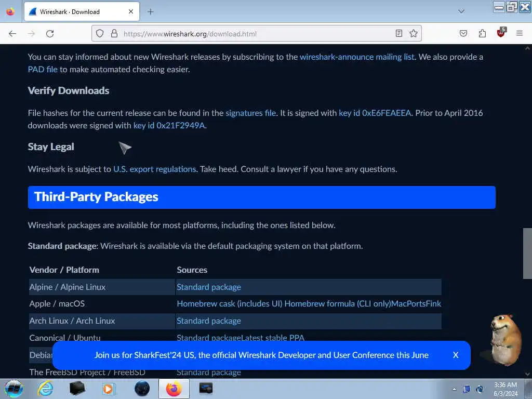Open uBlock Origin extension icon

(501, 33)
